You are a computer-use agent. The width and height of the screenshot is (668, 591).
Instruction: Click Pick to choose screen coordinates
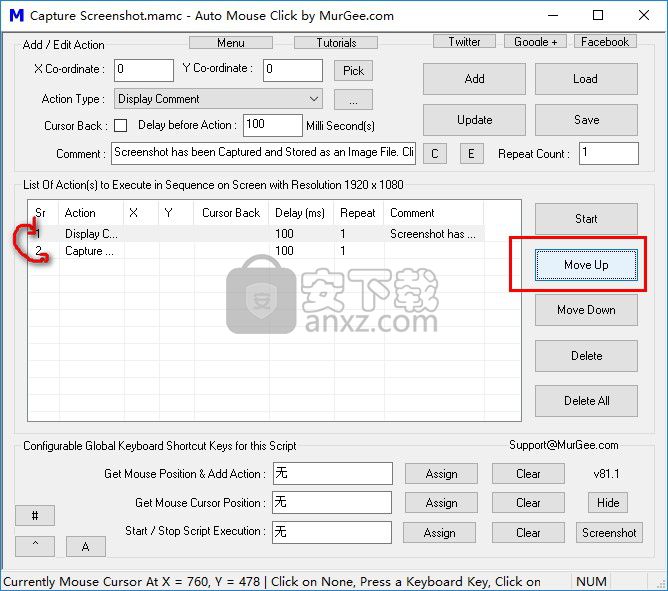click(x=353, y=71)
